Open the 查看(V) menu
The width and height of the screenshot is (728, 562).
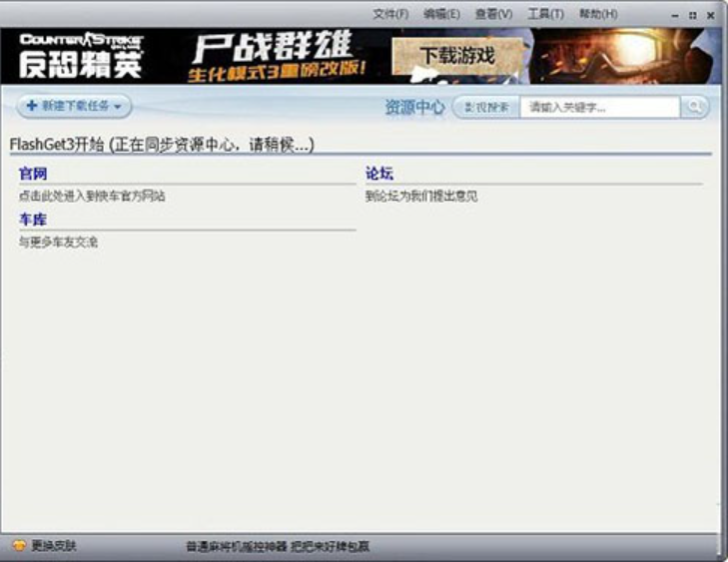[x=493, y=14]
